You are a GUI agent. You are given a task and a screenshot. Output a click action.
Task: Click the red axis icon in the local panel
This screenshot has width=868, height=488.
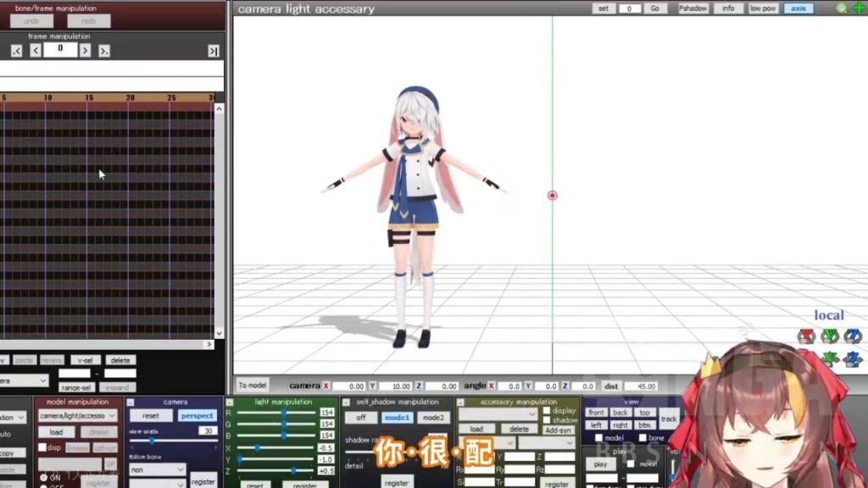coord(807,336)
